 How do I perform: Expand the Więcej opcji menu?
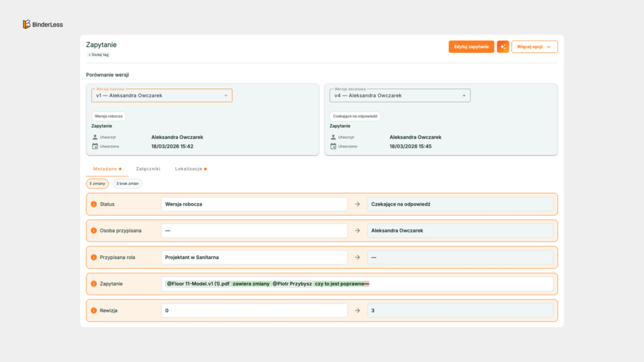(x=535, y=47)
